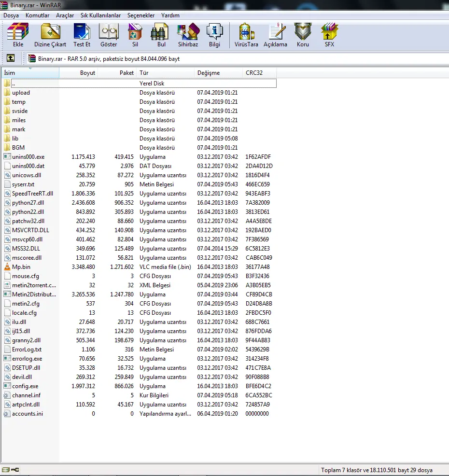Select the Mp.bin file

click(21, 267)
